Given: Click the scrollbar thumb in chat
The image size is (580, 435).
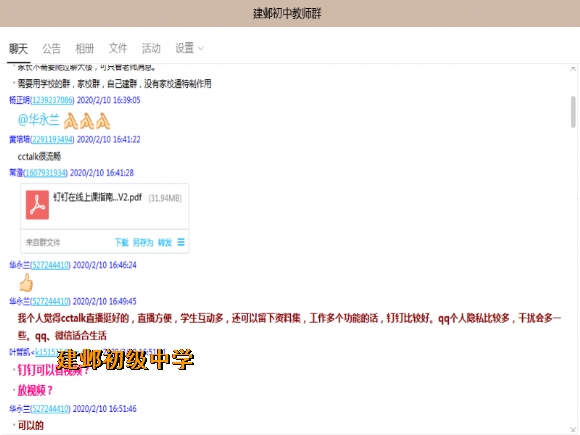Looking at the screenshot, I should tap(573, 112).
